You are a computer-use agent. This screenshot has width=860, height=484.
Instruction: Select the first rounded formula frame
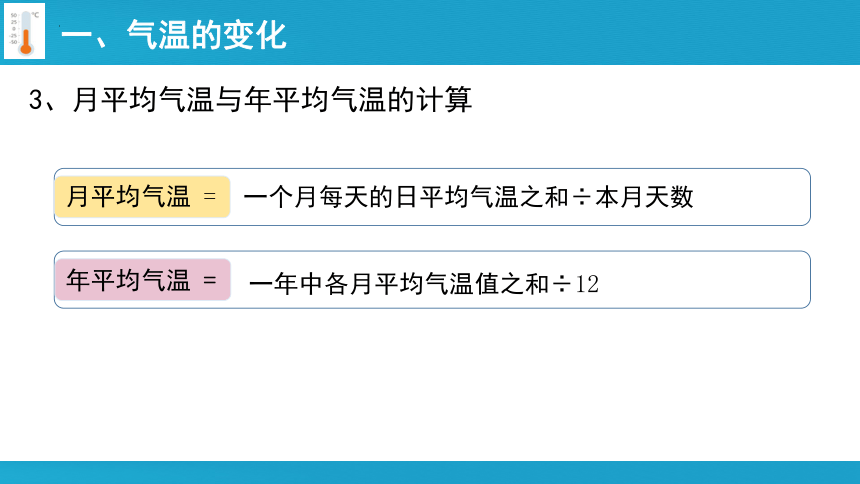[432, 197]
